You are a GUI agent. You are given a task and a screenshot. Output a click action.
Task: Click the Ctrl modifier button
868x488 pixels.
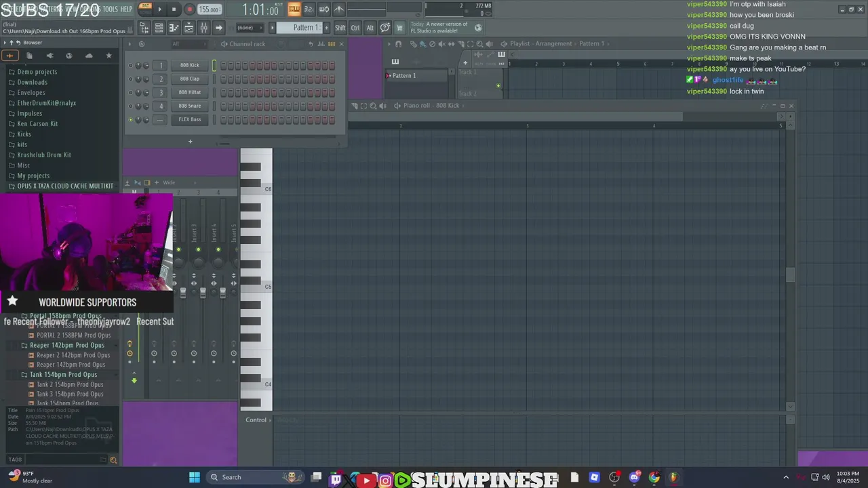355,28
